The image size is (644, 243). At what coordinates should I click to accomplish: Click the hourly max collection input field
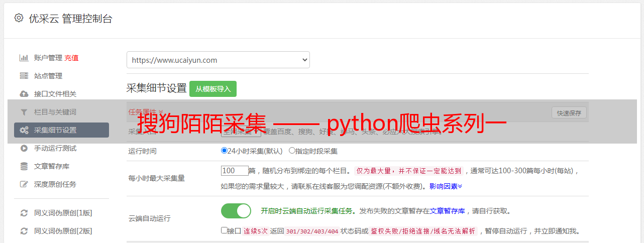tap(235, 171)
